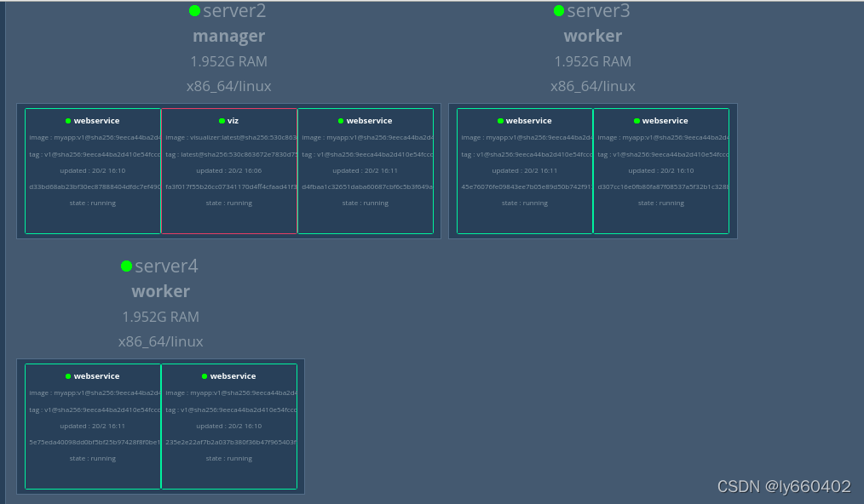
Task: Click the container ID 45e76076fe09843ee
Action: [527, 186]
